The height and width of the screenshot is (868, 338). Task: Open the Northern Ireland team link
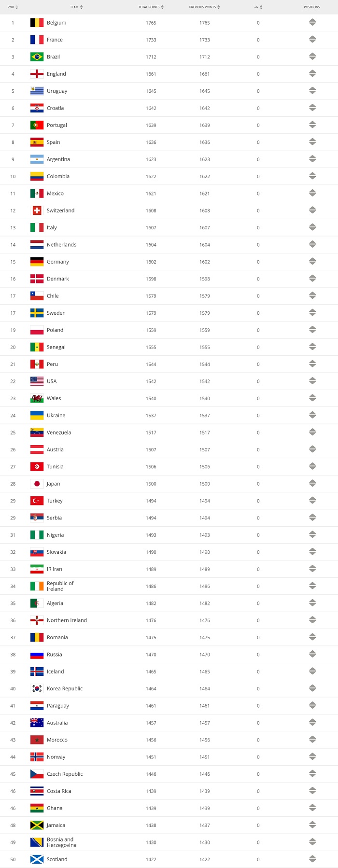pyautogui.click(x=67, y=620)
